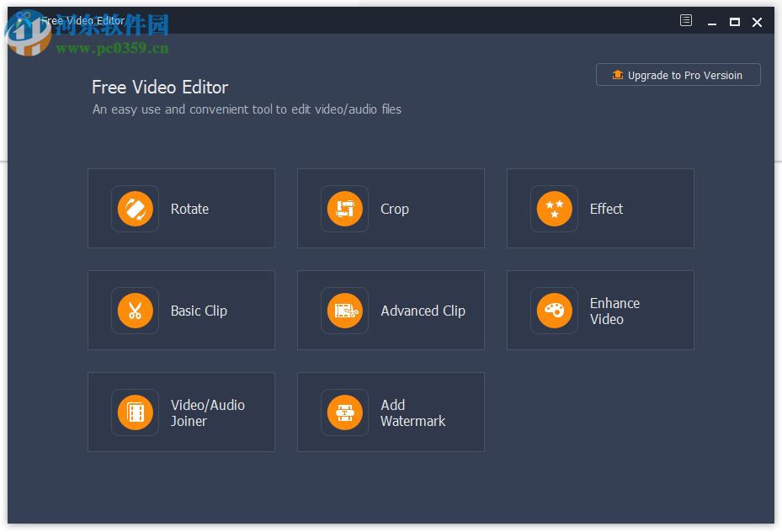Click the Crop tool icon

(x=344, y=208)
